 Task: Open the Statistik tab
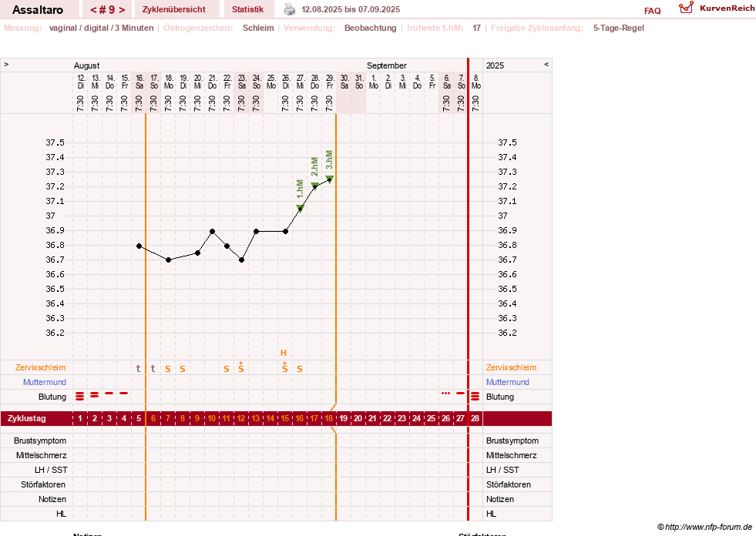(x=248, y=10)
